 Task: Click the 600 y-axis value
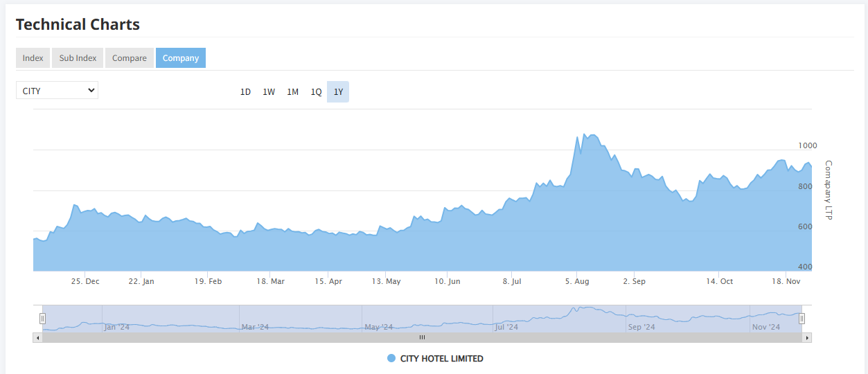point(806,226)
